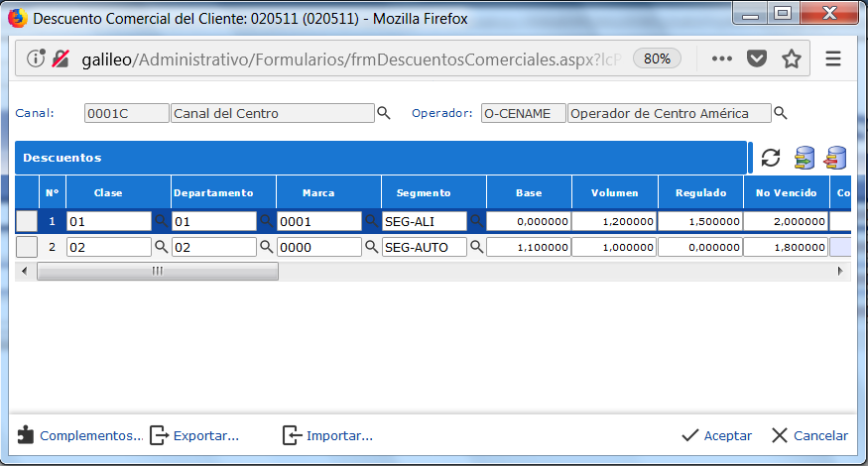This screenshot has height=466, width=868.
Task: Click the Base column header
Action: 529,192
